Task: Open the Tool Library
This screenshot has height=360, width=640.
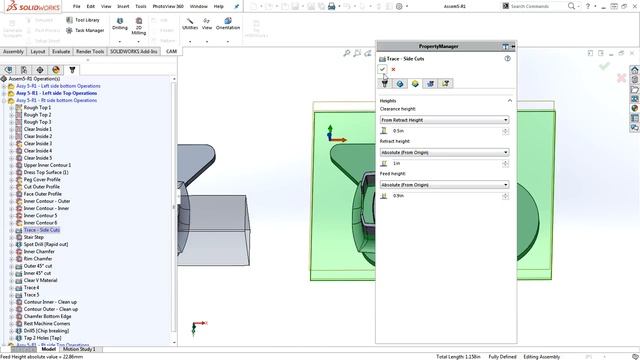Action: [83, 20]
